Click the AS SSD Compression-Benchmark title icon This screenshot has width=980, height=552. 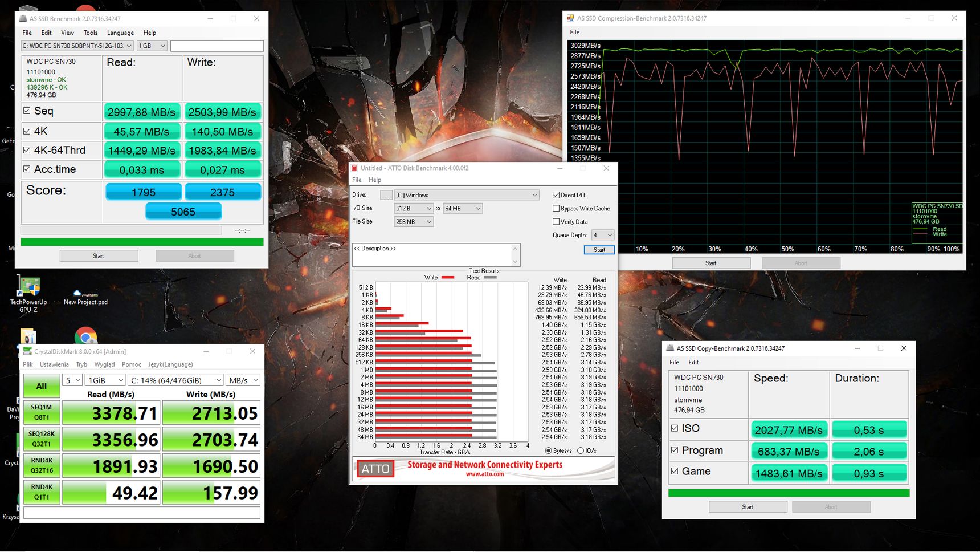point(570,18)
